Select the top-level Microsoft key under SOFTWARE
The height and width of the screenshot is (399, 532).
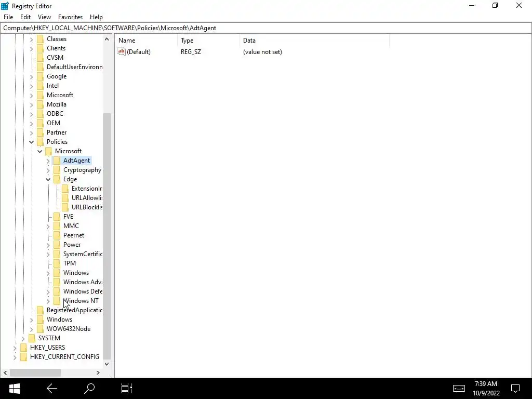[x=60, y=95]
